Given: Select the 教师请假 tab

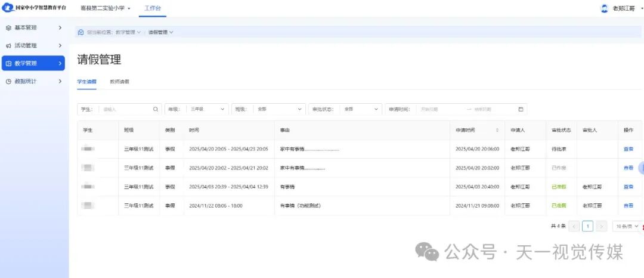Looking at the screenshot, I should [119, 82].
